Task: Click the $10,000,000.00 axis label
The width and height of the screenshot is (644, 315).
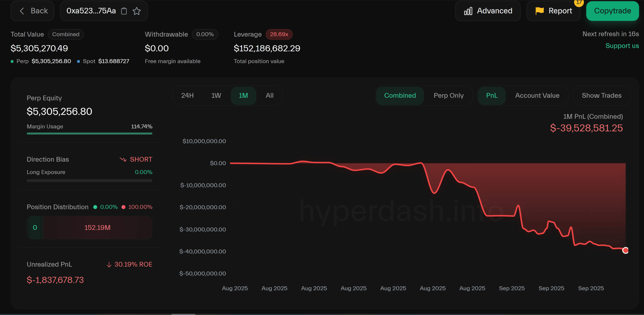Action: 204,141
